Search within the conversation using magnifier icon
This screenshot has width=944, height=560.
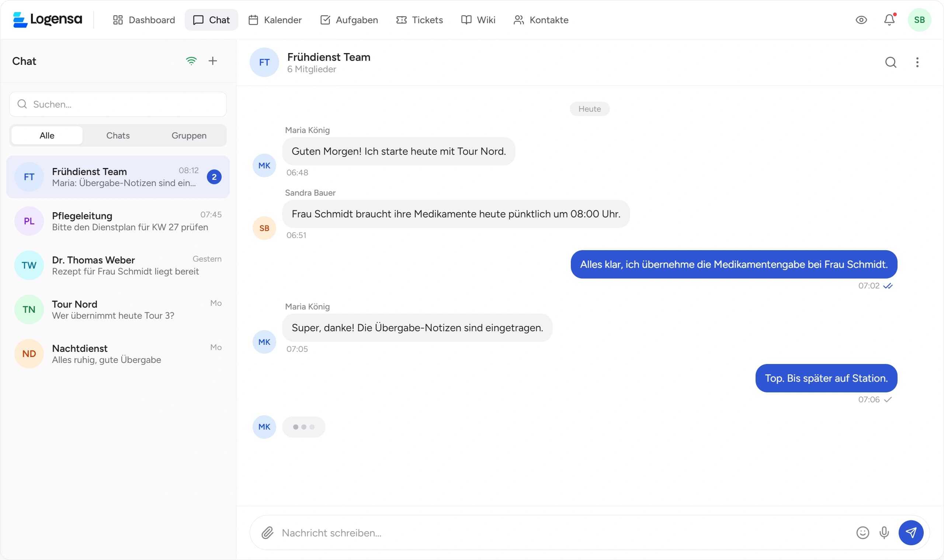click(x=891, y=62)
